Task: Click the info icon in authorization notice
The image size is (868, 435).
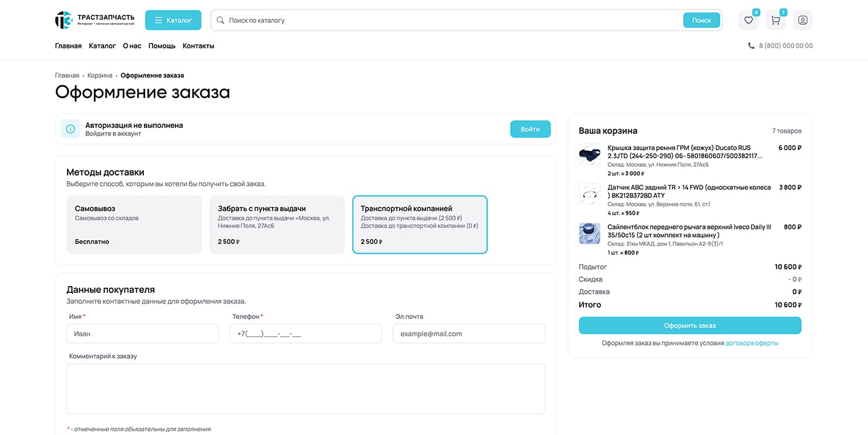Action: click(x=71, y=129)
